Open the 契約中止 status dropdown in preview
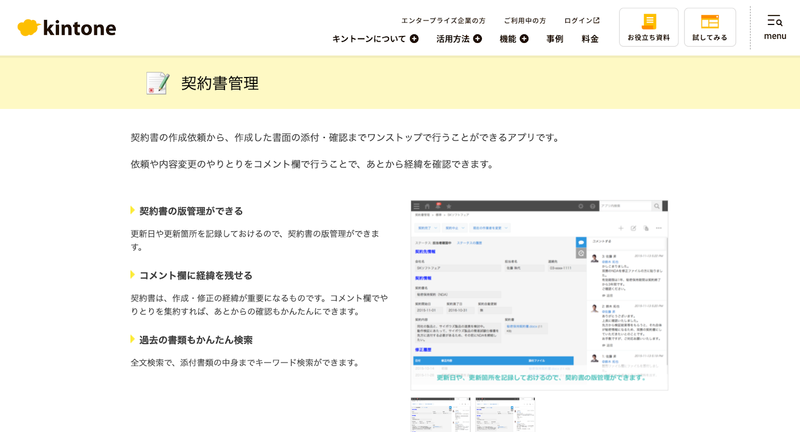The width and height of the screenshot is (800, 432). coord(455,228)
